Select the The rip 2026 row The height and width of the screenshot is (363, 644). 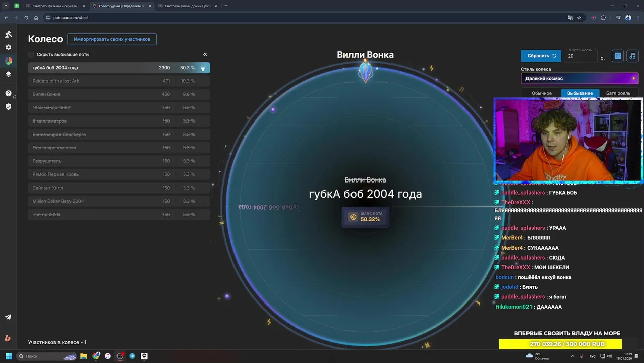119,214
